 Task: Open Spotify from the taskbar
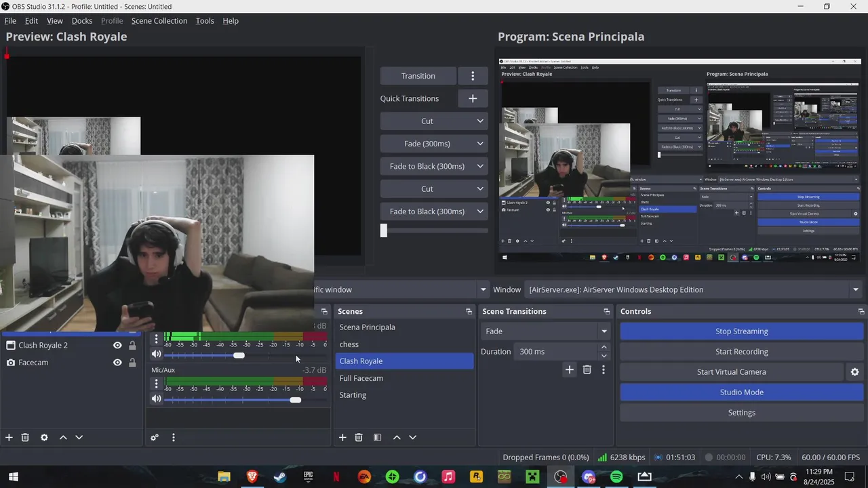(x=616, y=477)
